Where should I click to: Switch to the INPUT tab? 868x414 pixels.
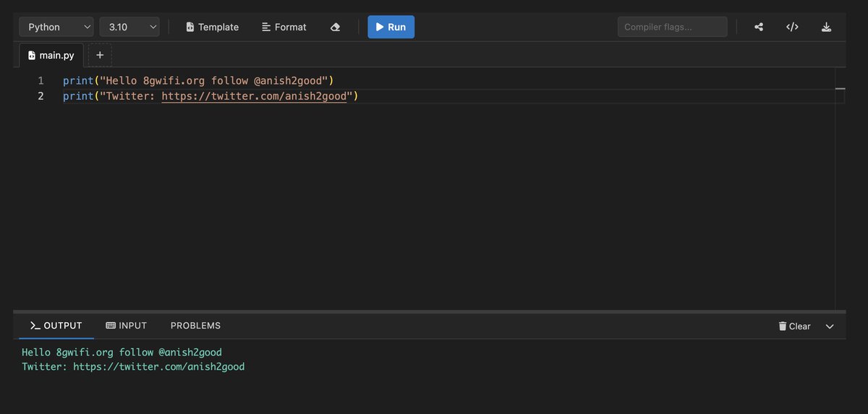pos(126,326)
